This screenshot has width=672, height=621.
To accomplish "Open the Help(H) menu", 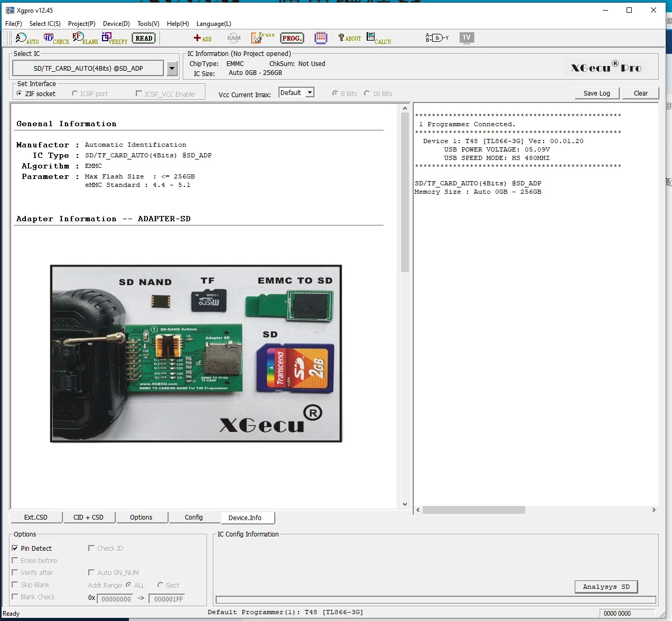I will pos(178,24).
